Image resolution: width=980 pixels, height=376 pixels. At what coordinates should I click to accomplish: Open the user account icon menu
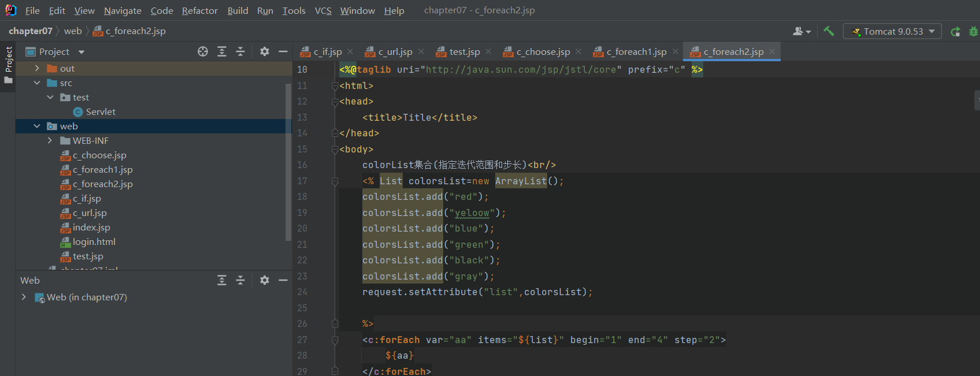(801, 31)
